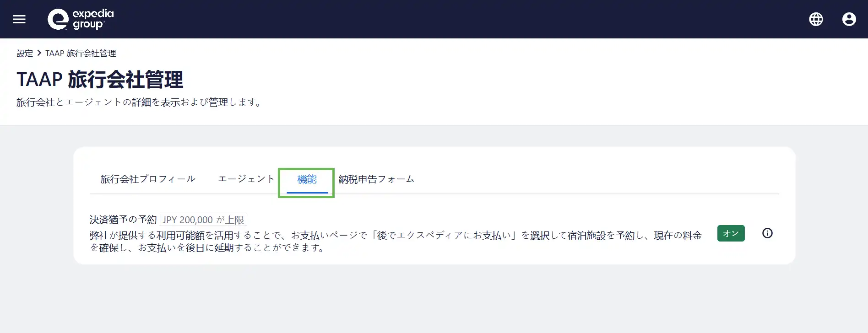This screenshot has width=868, height=333.
Task: Click the JPY 200,000 が上限 badge
Action: [x=203, y=220]
